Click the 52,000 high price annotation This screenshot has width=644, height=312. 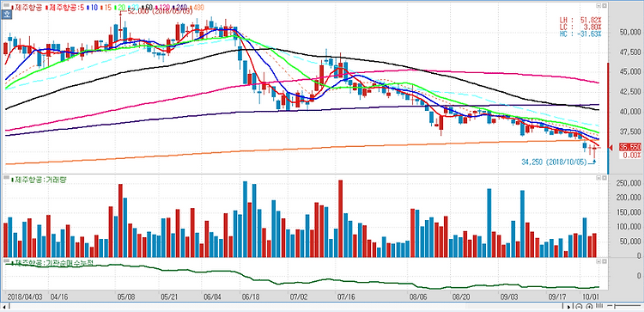coord(160,12)
